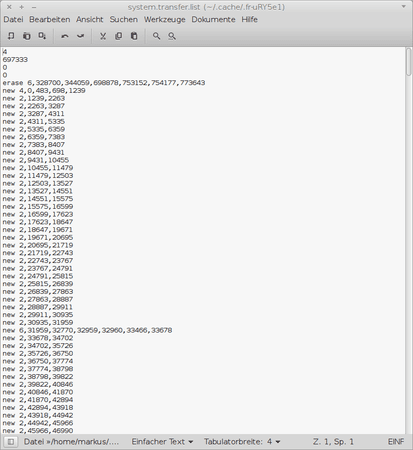Click the Save document toolbar icon
Screen dimensions: 413x450
point(42,36)
